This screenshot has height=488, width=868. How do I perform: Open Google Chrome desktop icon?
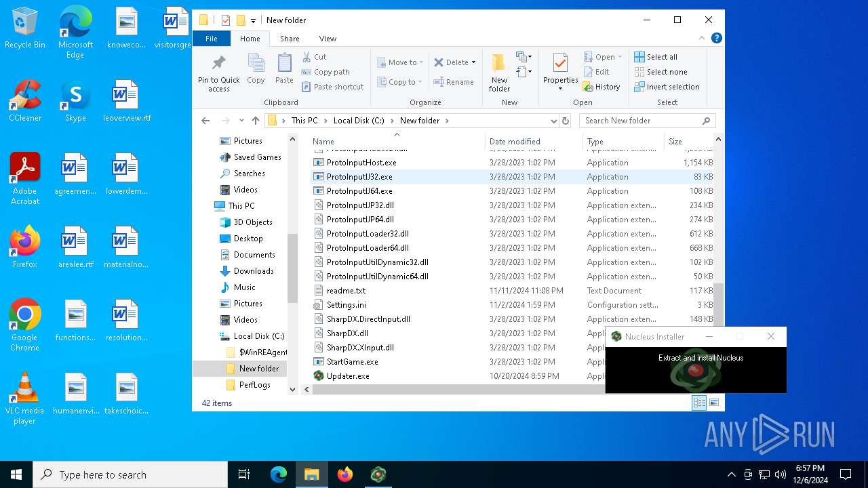tap(24, 325)
